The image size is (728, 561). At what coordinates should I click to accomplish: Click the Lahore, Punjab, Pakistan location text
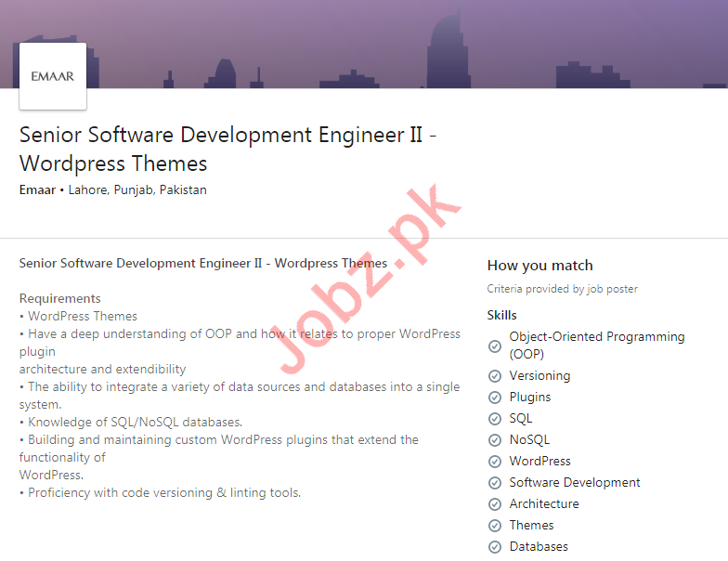coord(137,189)
